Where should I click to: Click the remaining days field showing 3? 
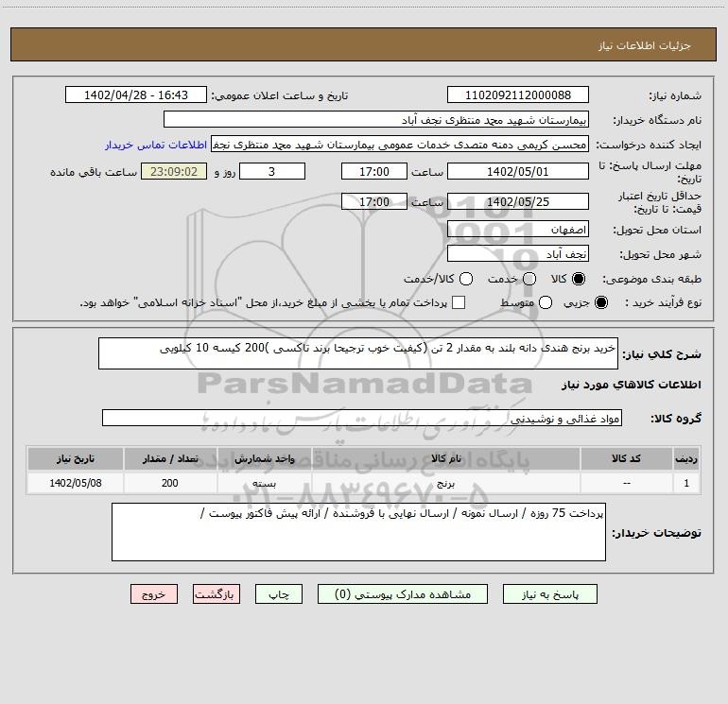272,171
